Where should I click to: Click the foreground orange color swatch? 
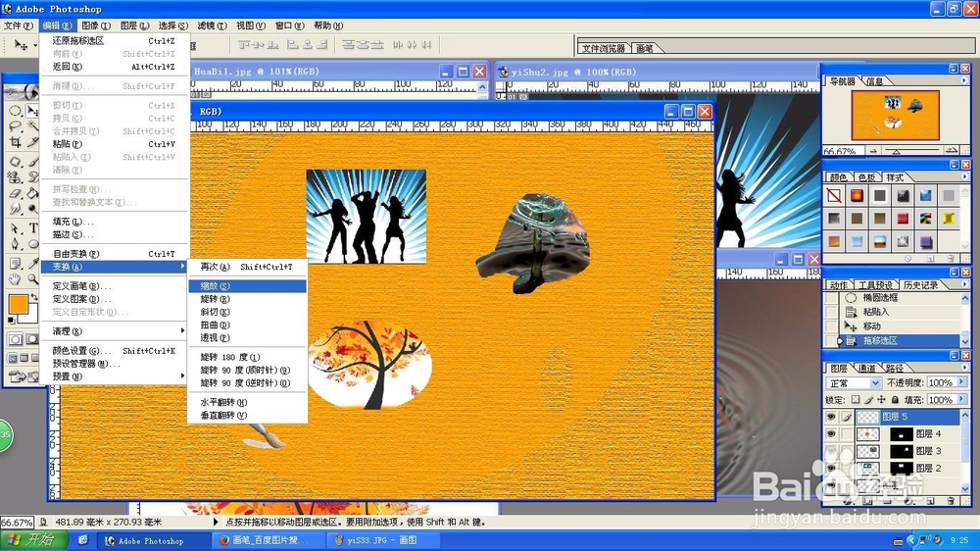coord(18,304)
